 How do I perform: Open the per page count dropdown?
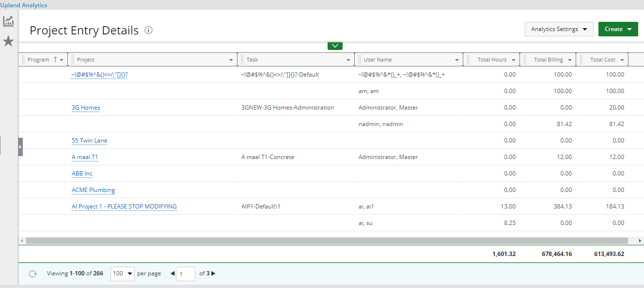click(123, 273)
